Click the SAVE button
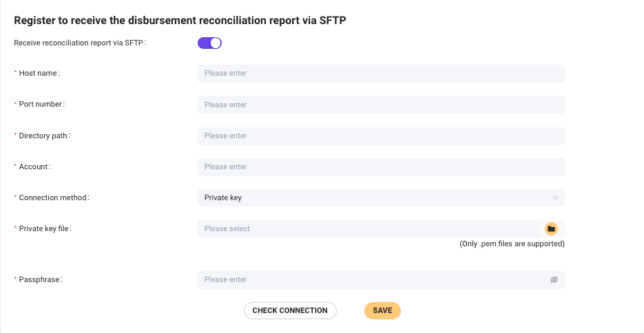Screen dimensions: 644x333 (x=382, y=310)
